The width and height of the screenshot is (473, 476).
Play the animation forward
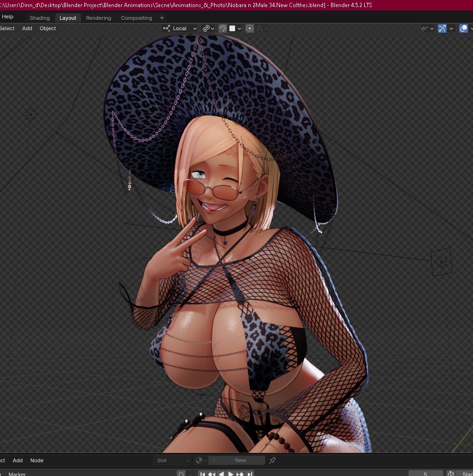(230, 474)
